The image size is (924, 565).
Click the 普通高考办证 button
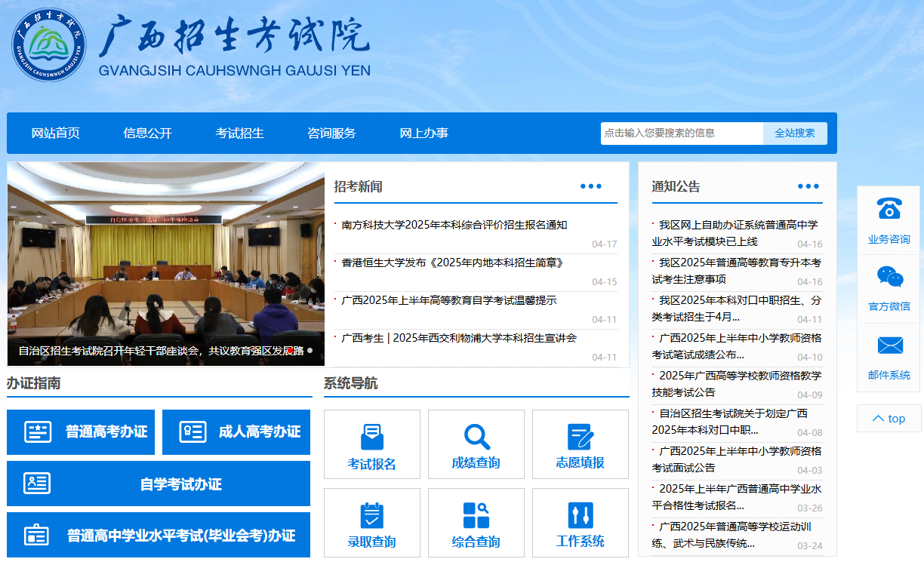click(x=81, y=432)
